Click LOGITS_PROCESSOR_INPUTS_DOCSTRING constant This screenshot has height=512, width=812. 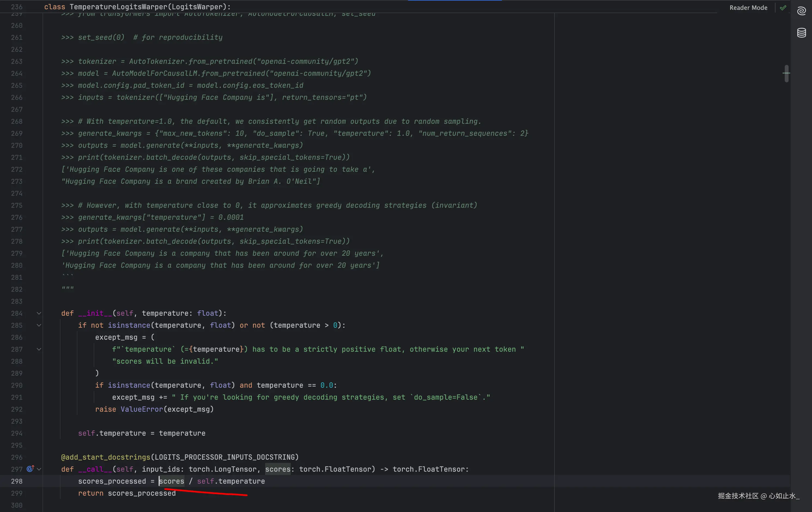(224, 457)
